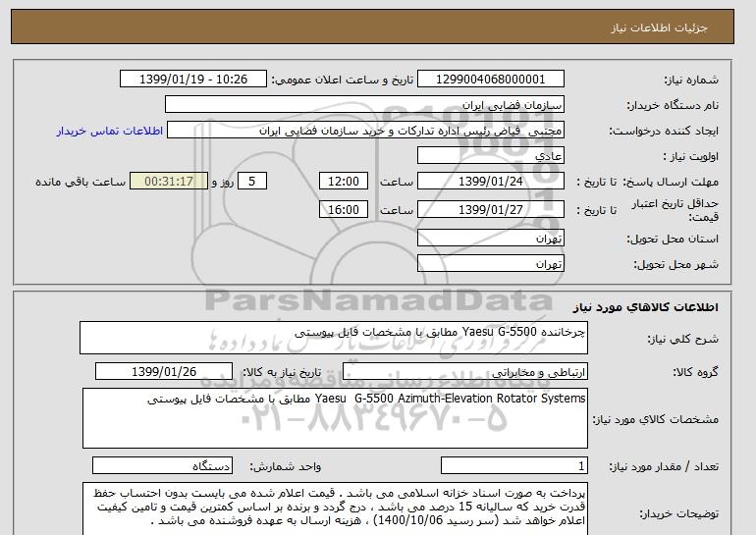Open the buyer contact info link
This screenshot has width=756, height=535.
tap(109, 132)
